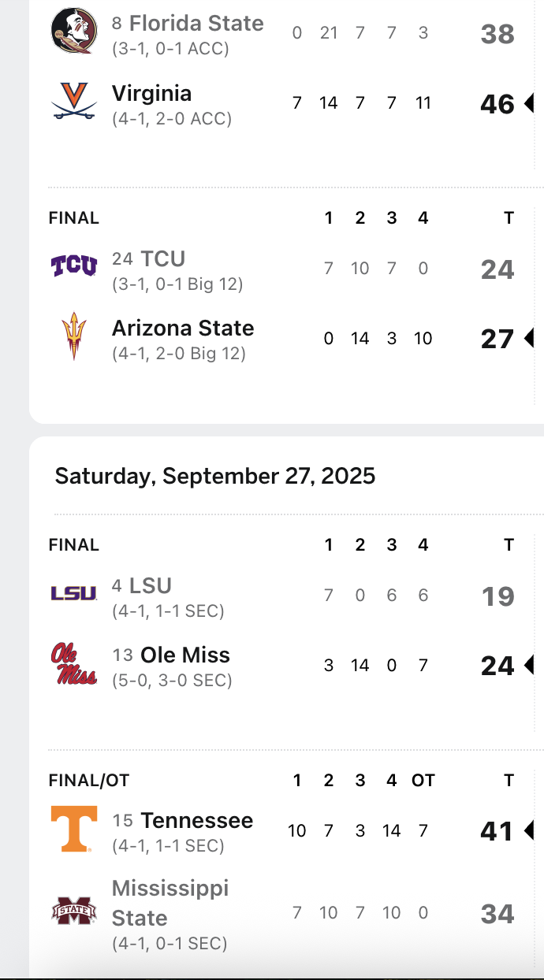Visit the Tennessee team page
This screenshot has height=980, width=544.
(197, 821)
